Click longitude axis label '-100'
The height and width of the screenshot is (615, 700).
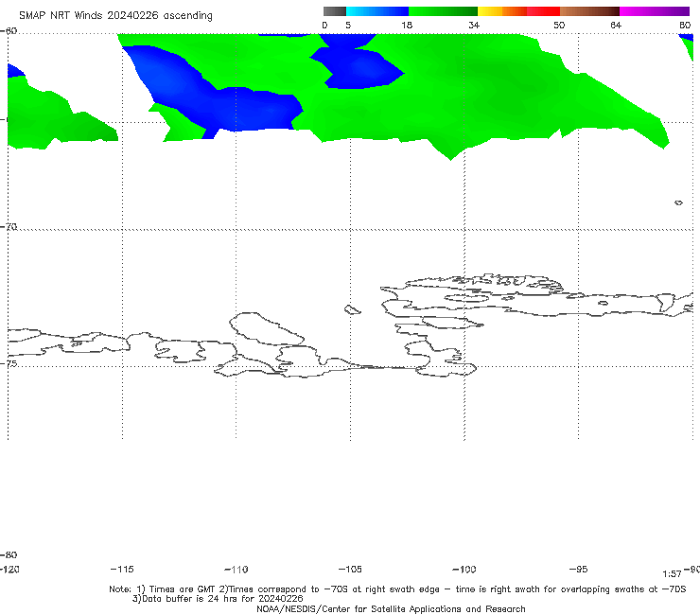[464, 569]
